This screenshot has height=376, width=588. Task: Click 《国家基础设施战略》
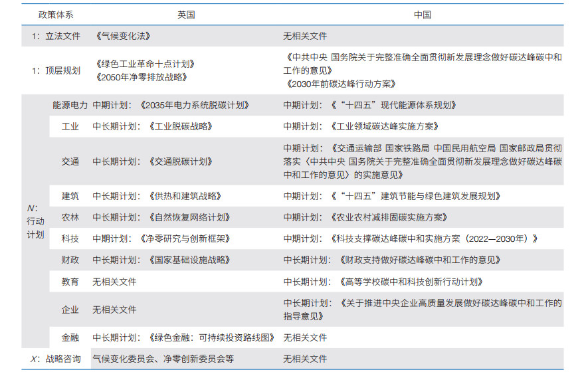coord(190,260)
